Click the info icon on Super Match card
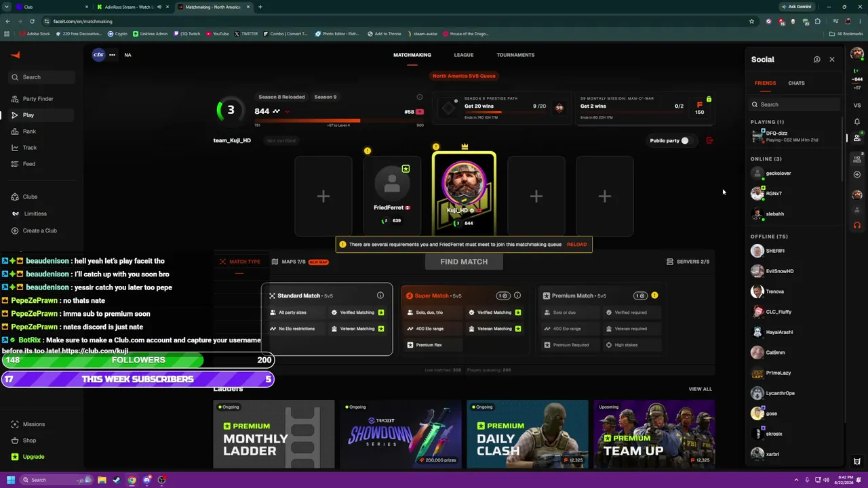Screen dimensions: 868x488 tap(517, 296)
